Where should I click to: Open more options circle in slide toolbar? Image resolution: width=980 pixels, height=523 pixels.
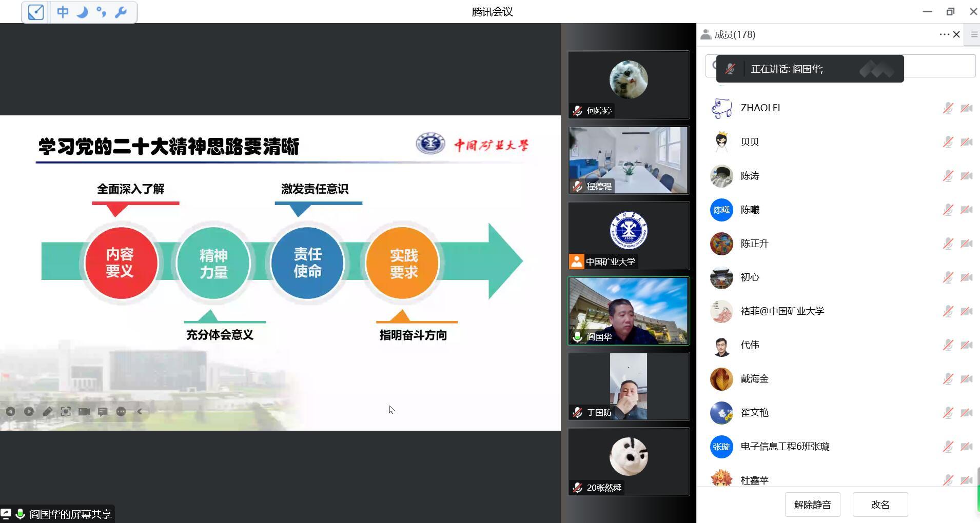pyautogui.click(x=121, y=411)
